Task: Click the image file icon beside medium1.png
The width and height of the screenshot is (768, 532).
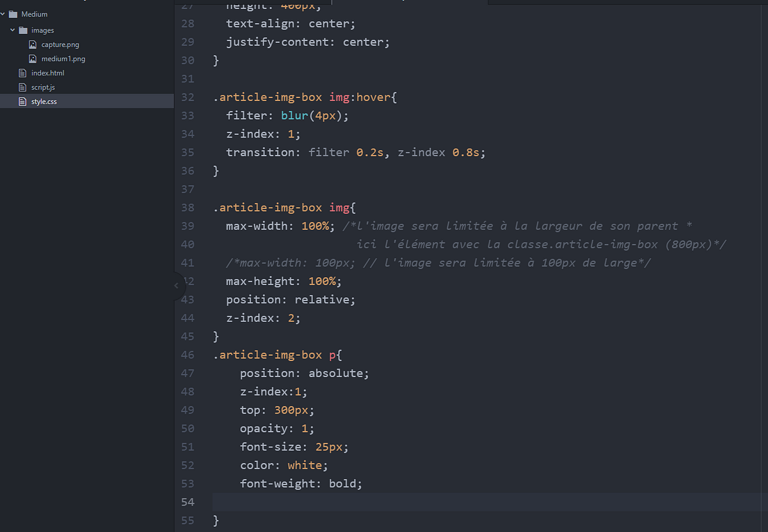Action: (33, 58)
